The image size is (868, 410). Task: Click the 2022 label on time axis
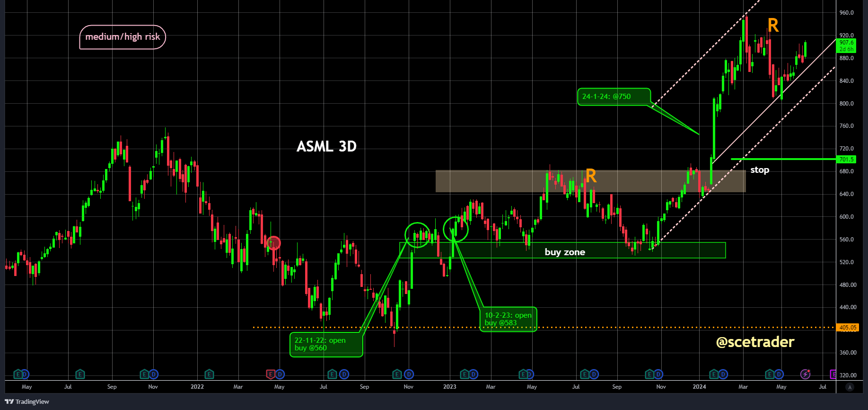coord(197,387)
